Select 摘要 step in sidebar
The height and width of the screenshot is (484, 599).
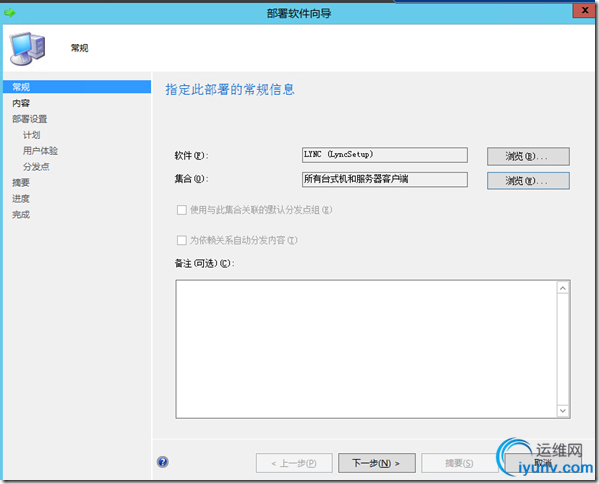21,183
